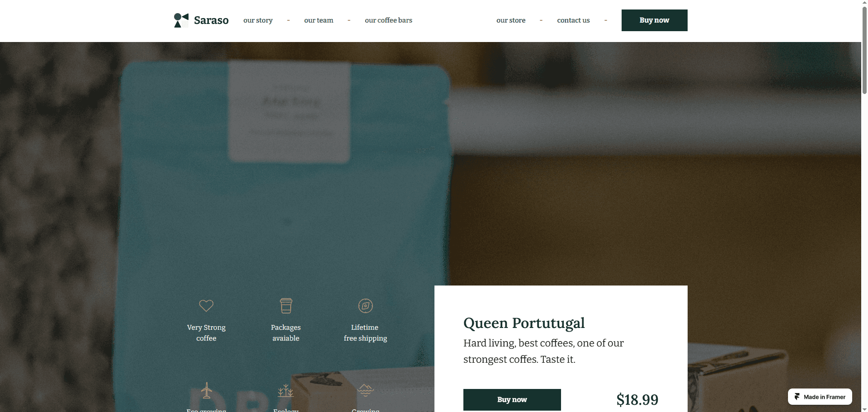The width and height of the screenshot is (868, 412).
Task: Click the plants Ecology icon
Action: [x=286, y=391]
